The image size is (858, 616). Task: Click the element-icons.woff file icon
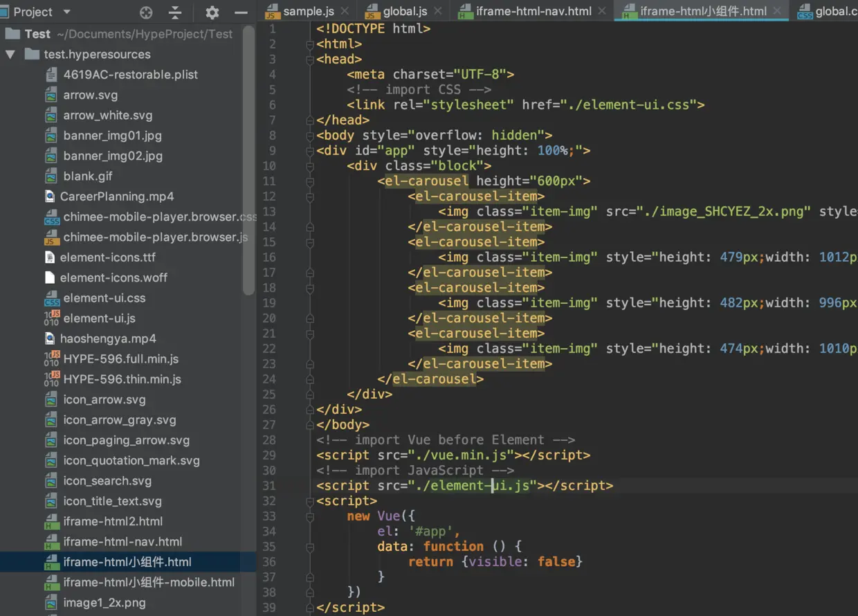tap(50, 278)
